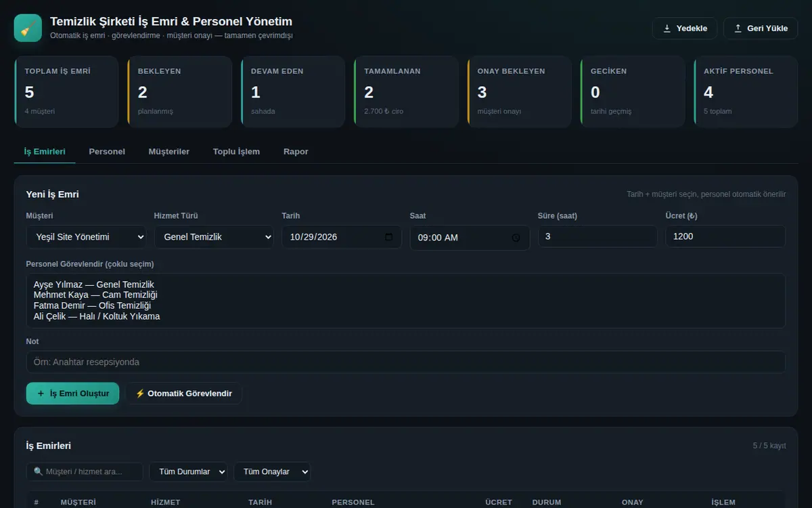Image resolution: width=812 pixels, height=508 pixels.
Task: Click the PERSONEL column header
Action: [353, 503]
